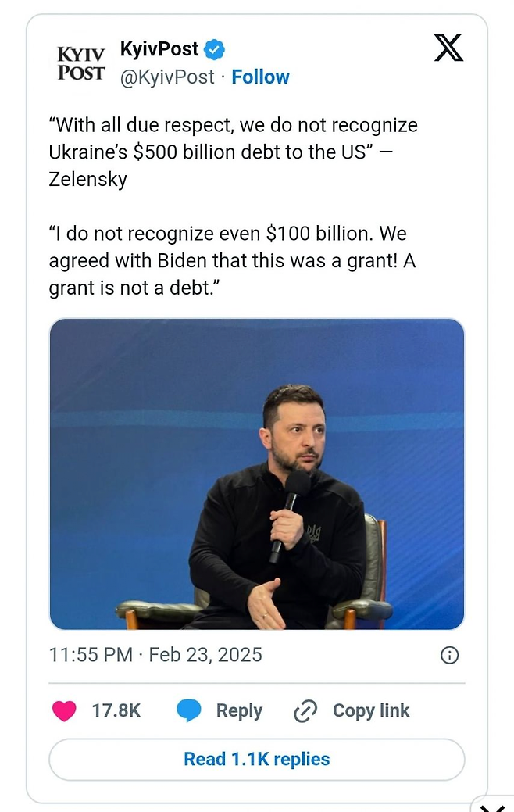Like the post with the heart icon
The image size is (514, 812).
point(64,710)
